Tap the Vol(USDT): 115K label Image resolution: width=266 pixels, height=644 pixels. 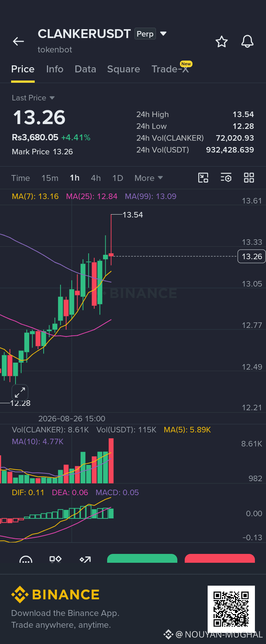(x=126, y=430)
